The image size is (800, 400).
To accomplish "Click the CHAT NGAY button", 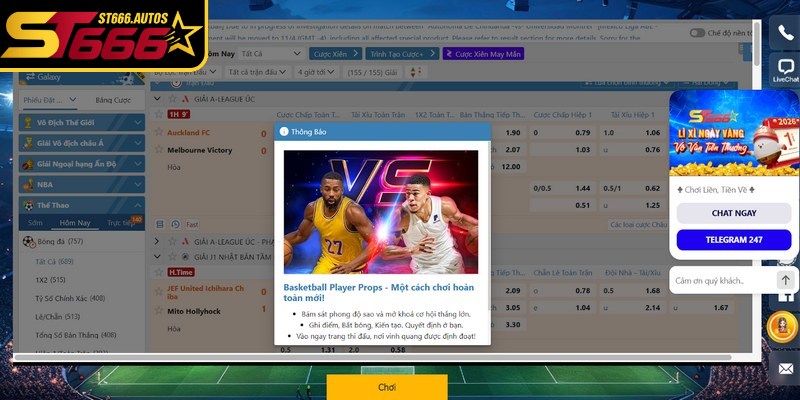I will [x=734, y=213].
